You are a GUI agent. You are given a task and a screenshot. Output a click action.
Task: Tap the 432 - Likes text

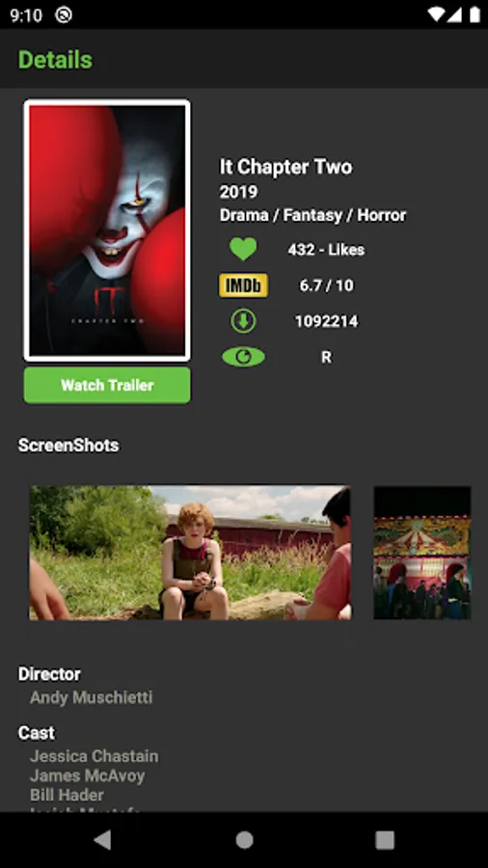pyautogui.click(x=326, y=250)
